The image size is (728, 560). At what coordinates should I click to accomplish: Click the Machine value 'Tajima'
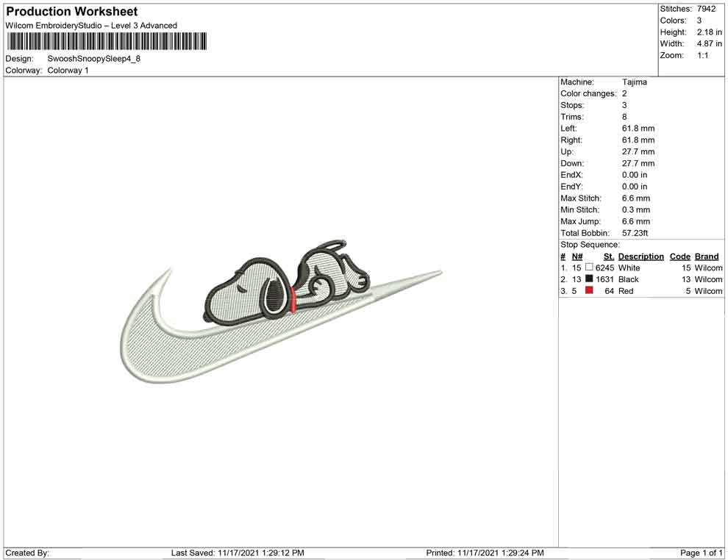(x=634, y=82)
